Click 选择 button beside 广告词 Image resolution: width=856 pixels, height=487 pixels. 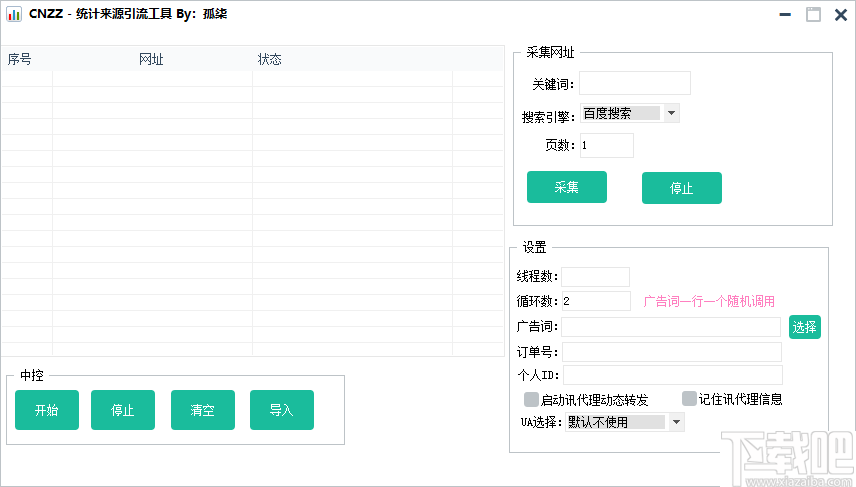pos(805,326)
